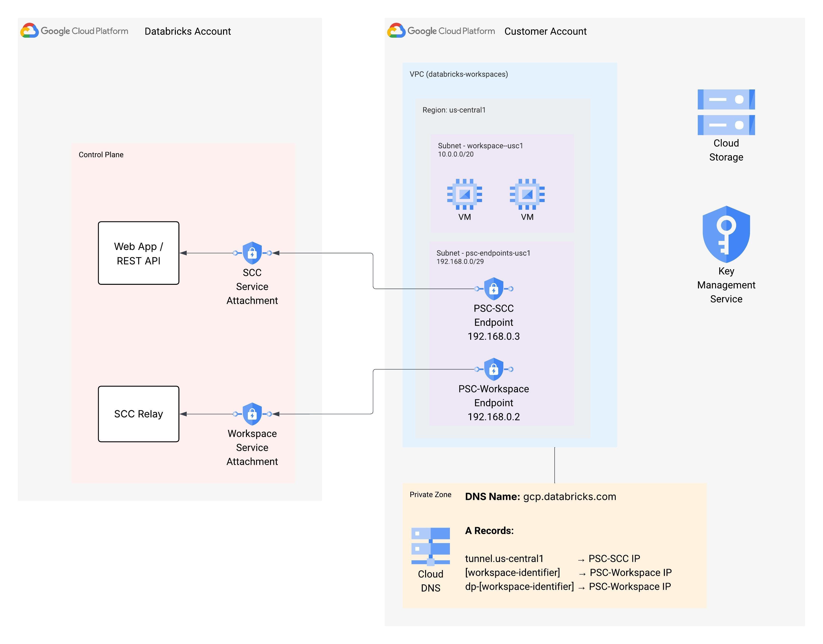Screen dimensions: 823x644
Task: Click the Web App / REST API box
Action: click(x=138, y=253)
